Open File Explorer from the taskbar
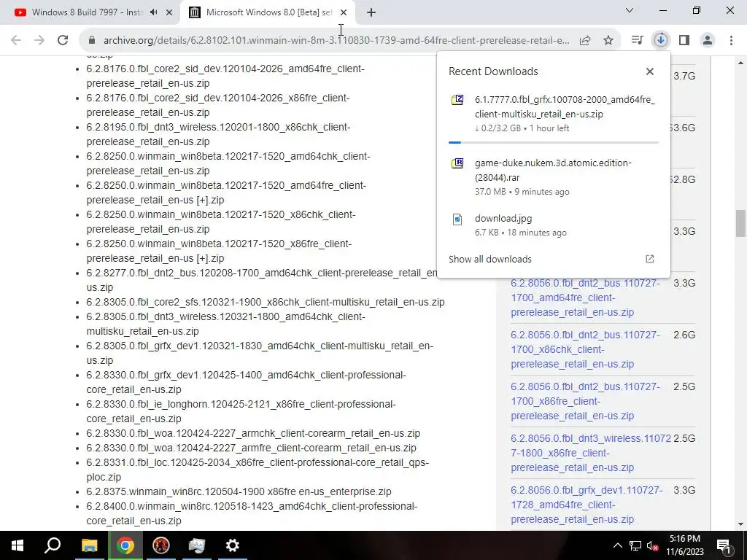The height and width of the screenshot is (560, 747). [x=89, y=545]
